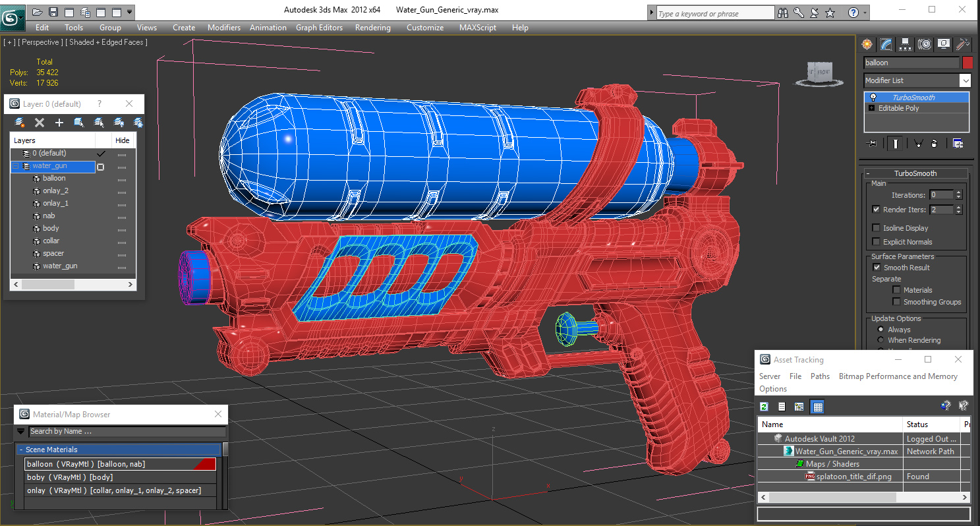This screenshot has height=526, width=980.
Task: Open the Edit menu
Action: [x=42, y=28]
